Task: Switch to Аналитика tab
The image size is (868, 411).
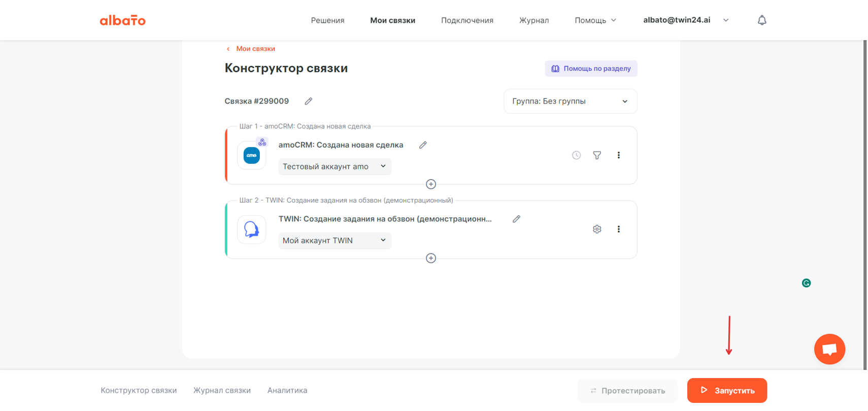Action: click(x=287, y=390)
